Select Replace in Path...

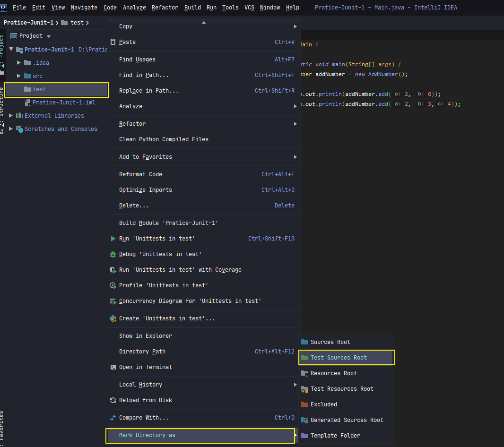click(x=204, y=91)
